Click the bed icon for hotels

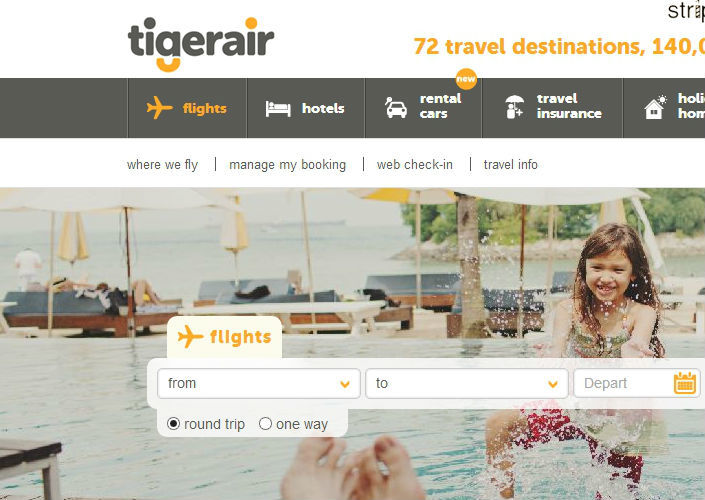point(278,109)
